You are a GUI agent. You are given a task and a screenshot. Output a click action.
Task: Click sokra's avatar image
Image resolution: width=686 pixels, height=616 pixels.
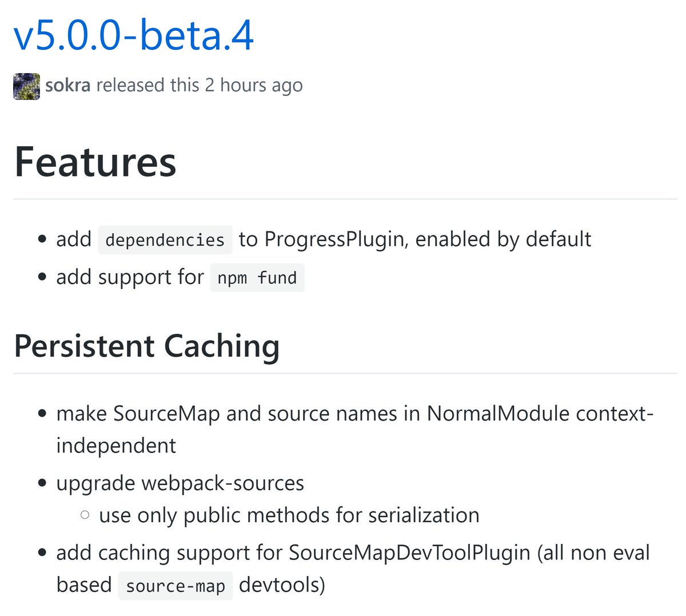26,86
